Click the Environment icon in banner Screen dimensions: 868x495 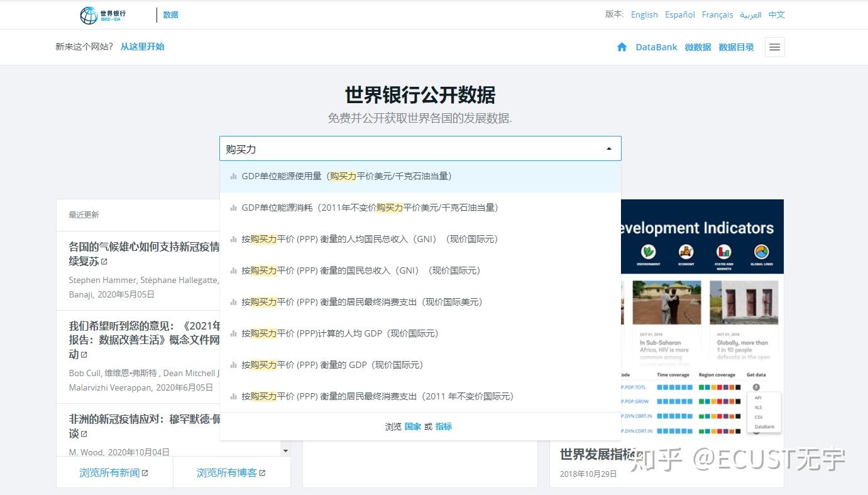(x=648, y=252)
